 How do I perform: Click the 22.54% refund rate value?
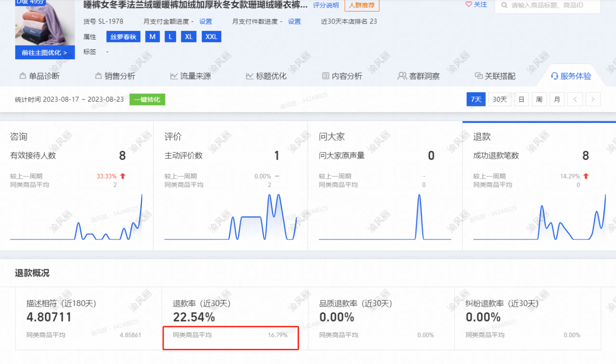tap(194, 317)
